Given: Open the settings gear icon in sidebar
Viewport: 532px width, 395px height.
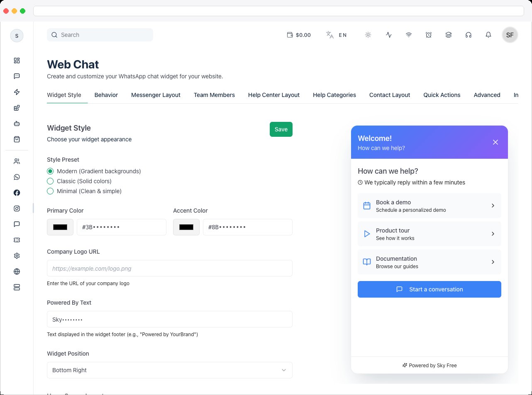Looking at the screenshot, I should click(17, 256).
